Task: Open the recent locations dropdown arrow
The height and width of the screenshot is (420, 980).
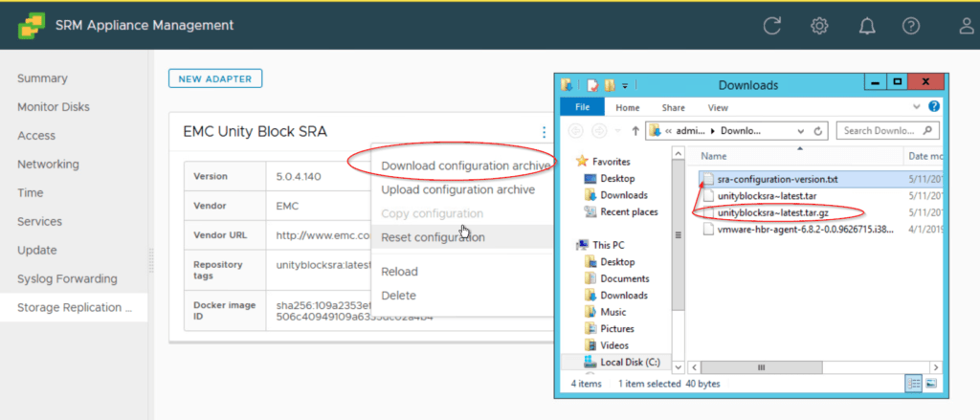Action: pyautogui.click(x=617, y=130)
